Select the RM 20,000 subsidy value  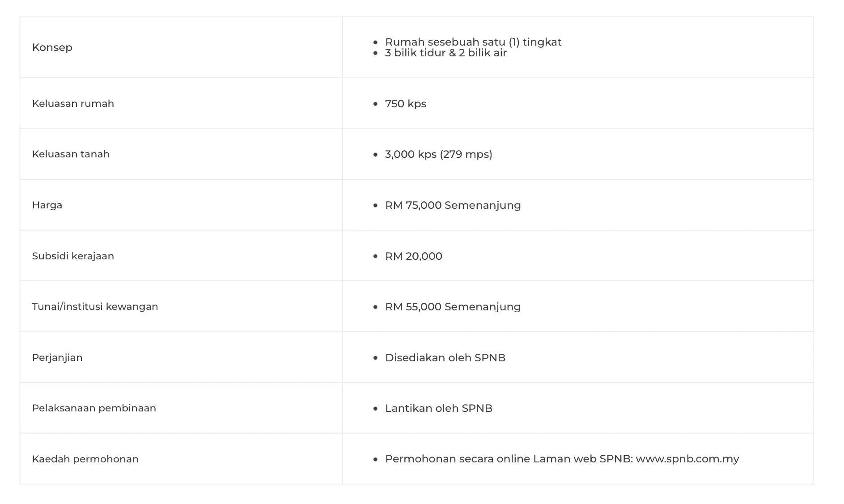[x=413, y=256]
